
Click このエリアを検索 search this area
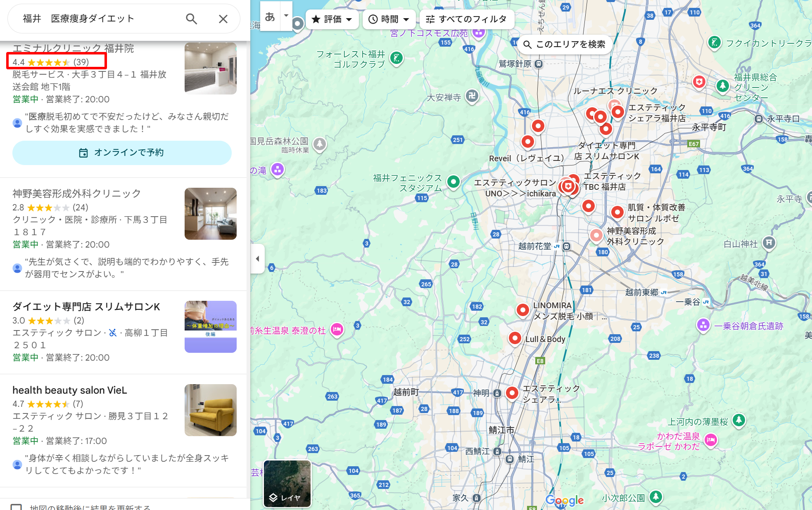564,44
